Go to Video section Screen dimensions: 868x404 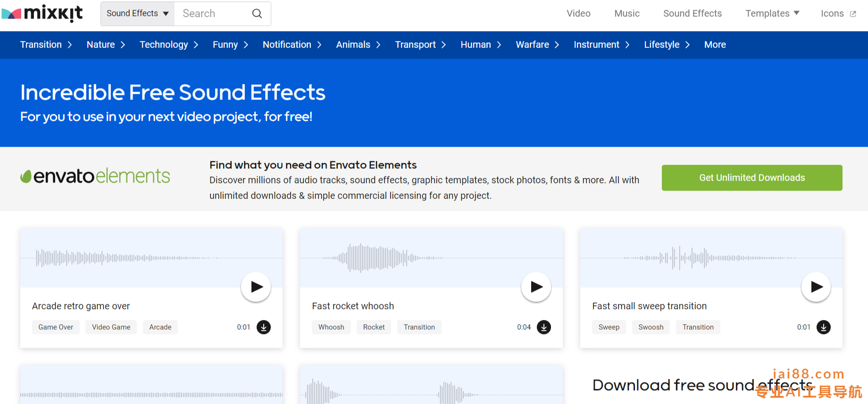point(578,13)
